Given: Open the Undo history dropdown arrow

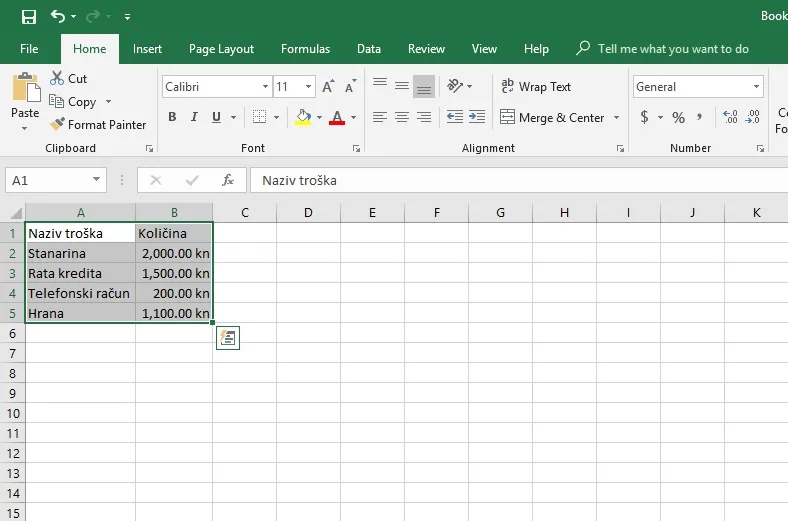Looking at the screenshot, I should (x=73, y=17).
